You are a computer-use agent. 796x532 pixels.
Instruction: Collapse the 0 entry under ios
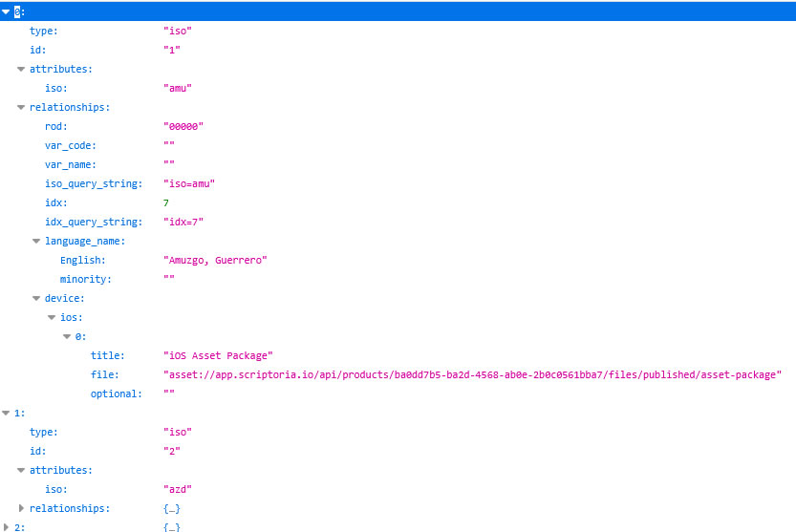click(68, 336)
